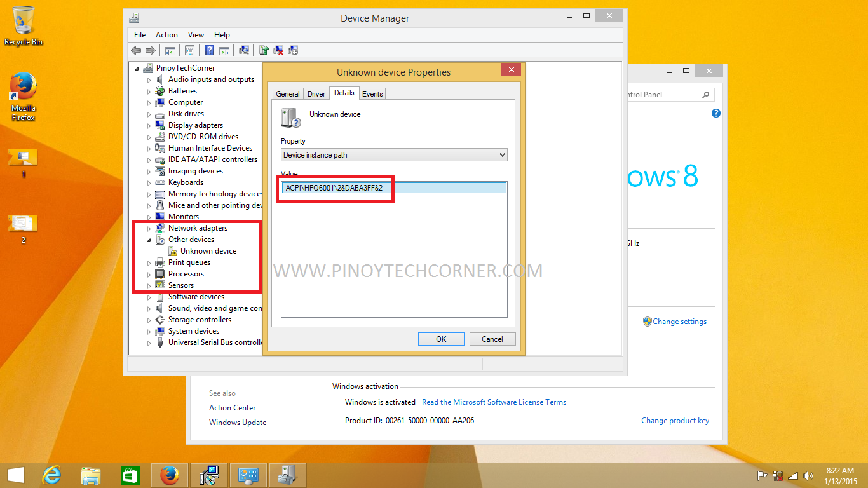Click the Windows Start button
This screenshot has width=868, height=488.
[x=16, y=475]
